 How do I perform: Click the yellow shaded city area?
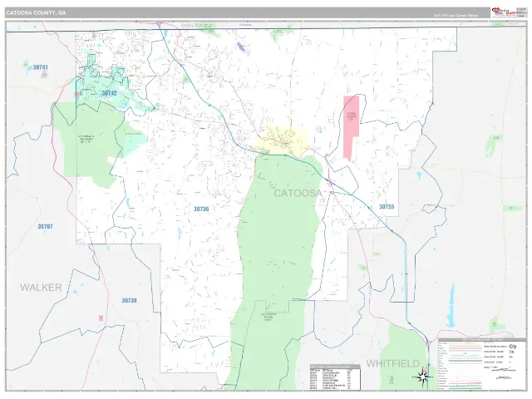285,140
